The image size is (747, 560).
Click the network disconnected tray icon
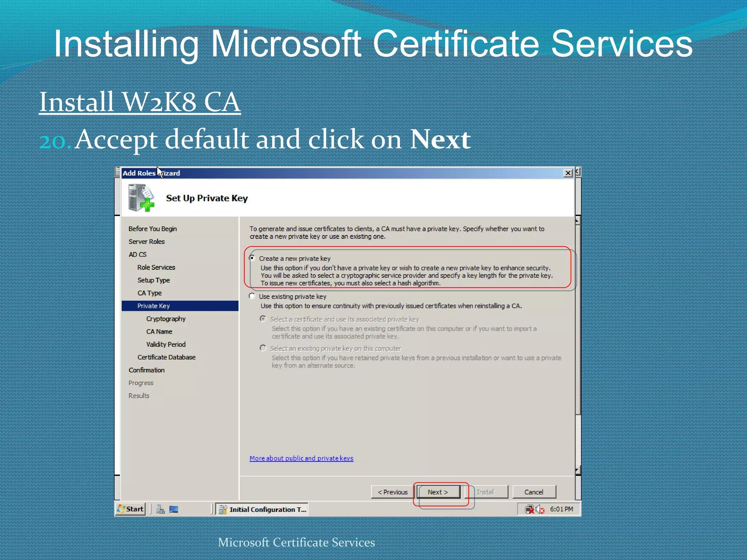click(530, 509)
